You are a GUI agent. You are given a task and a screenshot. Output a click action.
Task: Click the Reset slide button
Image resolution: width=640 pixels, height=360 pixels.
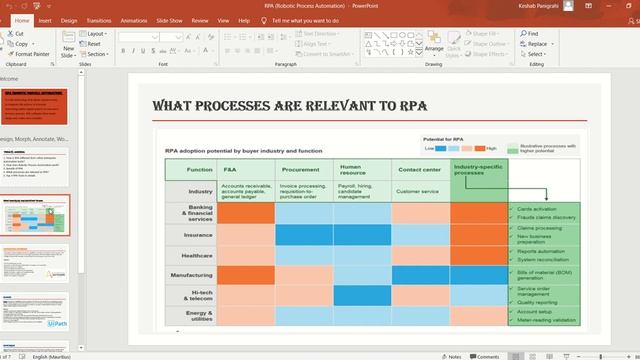(90, 44)
